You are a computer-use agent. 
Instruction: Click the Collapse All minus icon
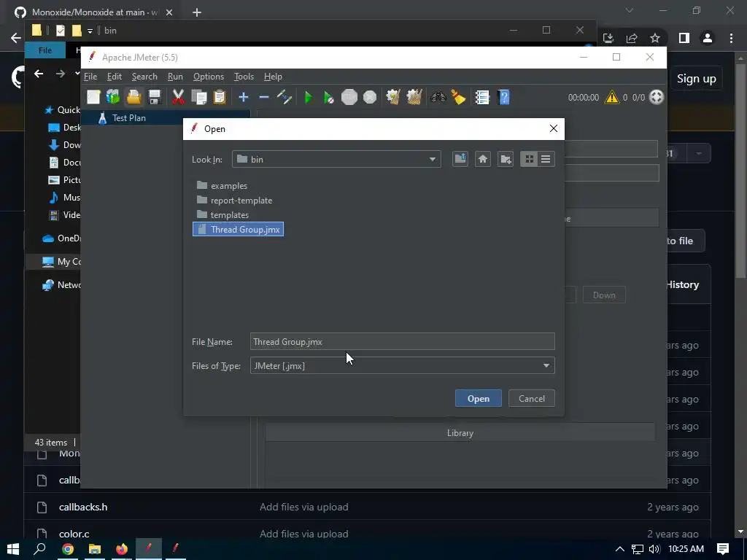(264, 97)
